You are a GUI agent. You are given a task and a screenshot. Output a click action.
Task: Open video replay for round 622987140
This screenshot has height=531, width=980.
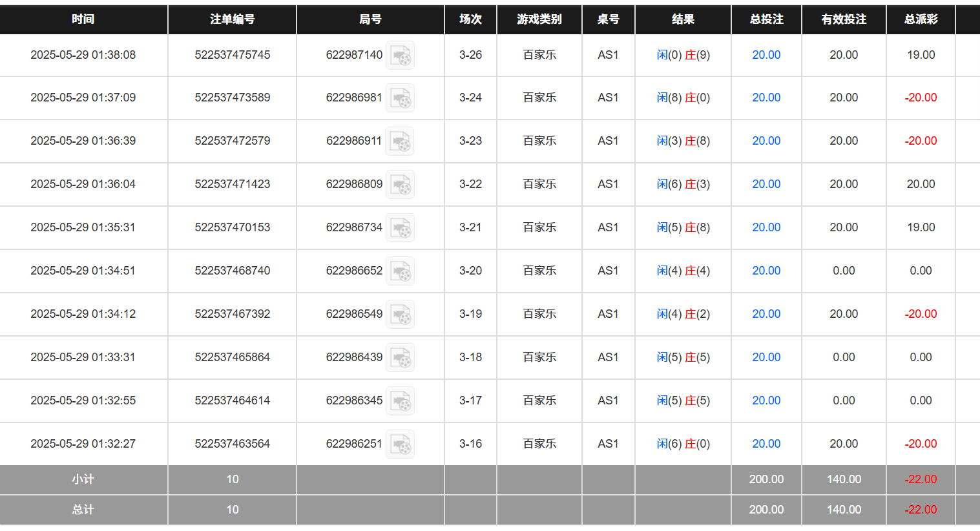point(401,55)
